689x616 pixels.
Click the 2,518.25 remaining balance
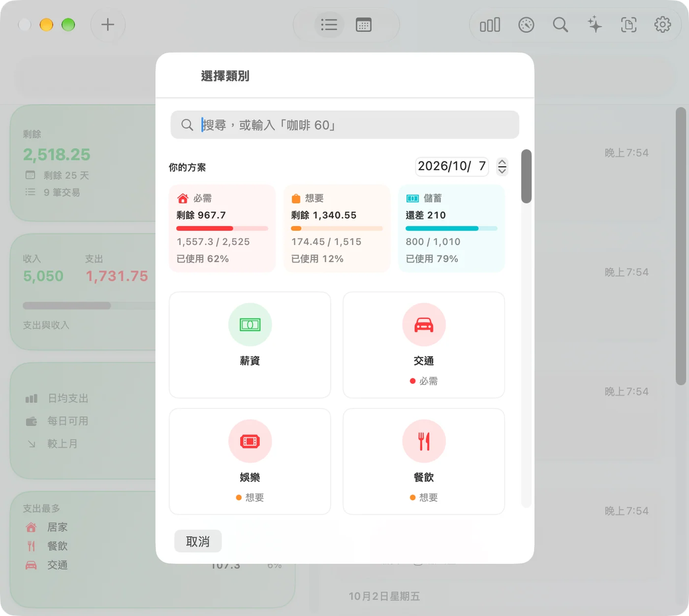[57, 154]
